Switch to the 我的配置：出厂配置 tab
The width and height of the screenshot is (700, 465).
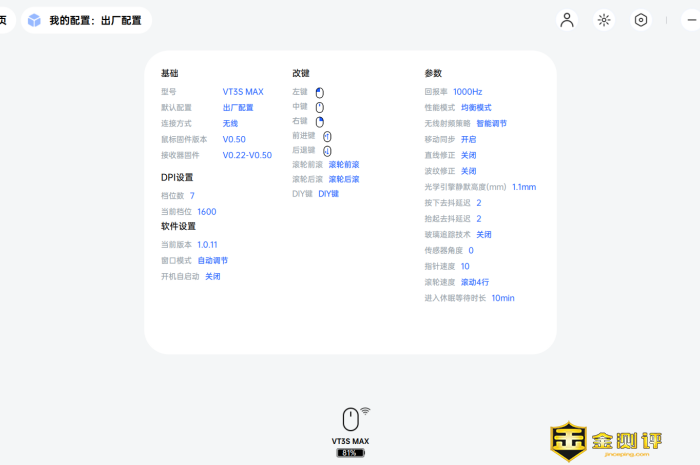[x=86, y=20]
